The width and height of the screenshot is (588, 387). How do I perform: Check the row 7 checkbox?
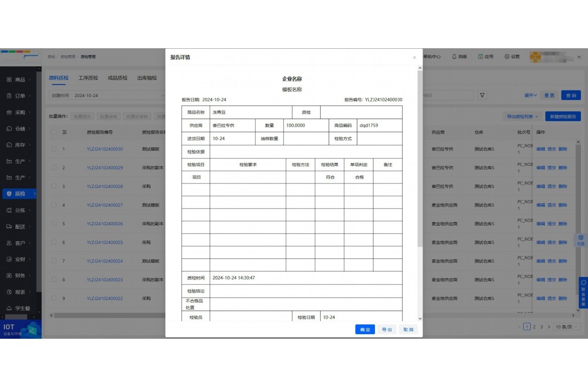[x=54, y=261]
